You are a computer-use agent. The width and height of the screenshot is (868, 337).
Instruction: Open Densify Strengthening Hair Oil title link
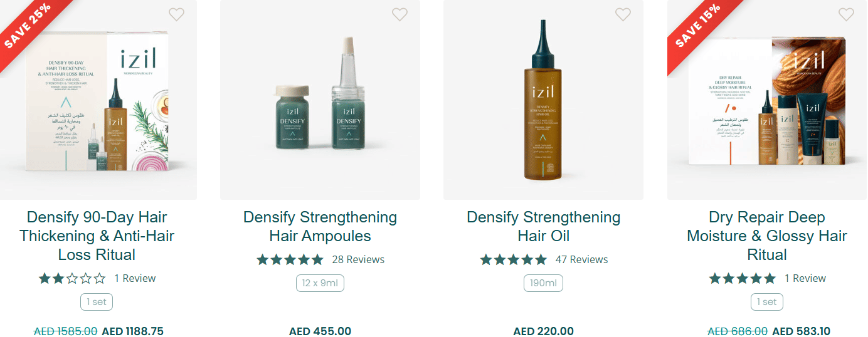coord(543,227)
